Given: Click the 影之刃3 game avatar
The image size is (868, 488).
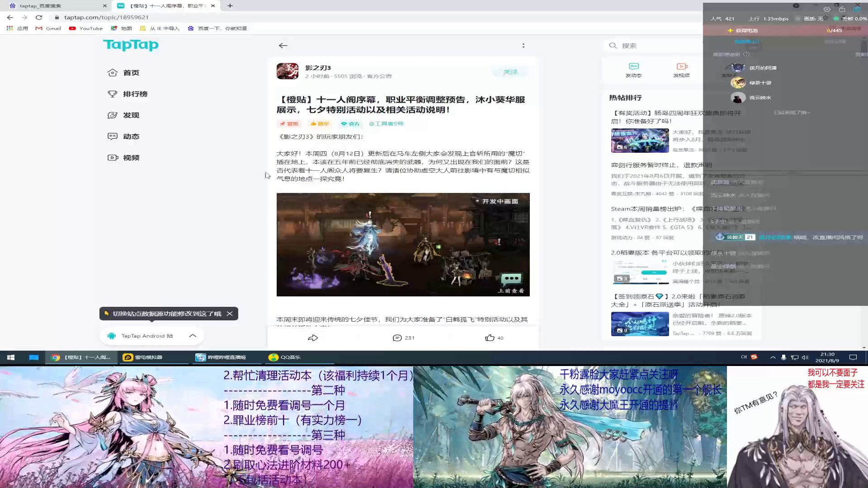Looking at the screenshot, I should point(288,71).
